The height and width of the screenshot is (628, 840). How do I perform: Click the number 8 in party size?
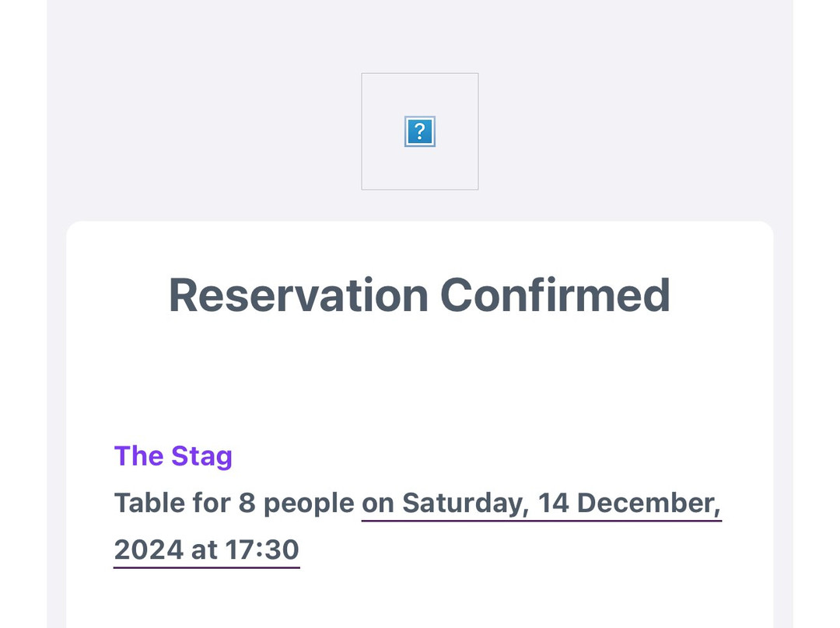[247, 503]
